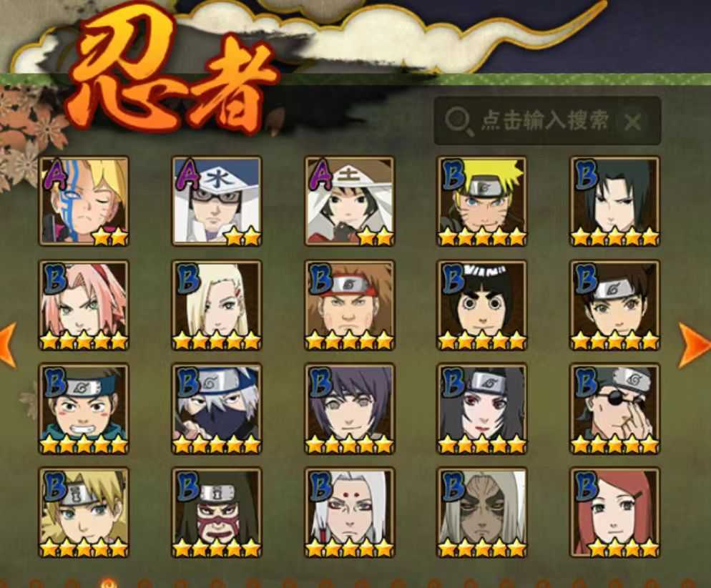
Task: Go to previous ninja page with left arrow
Action: 8,345
